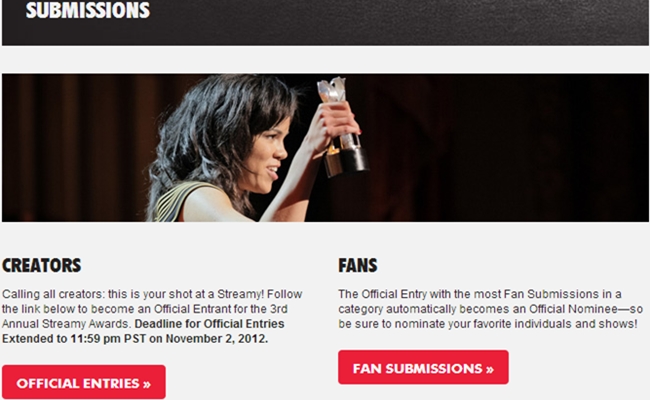Open the Fan Submissions button
The height and width of the screenshot is (400, 650).
[x=423, y=367]
